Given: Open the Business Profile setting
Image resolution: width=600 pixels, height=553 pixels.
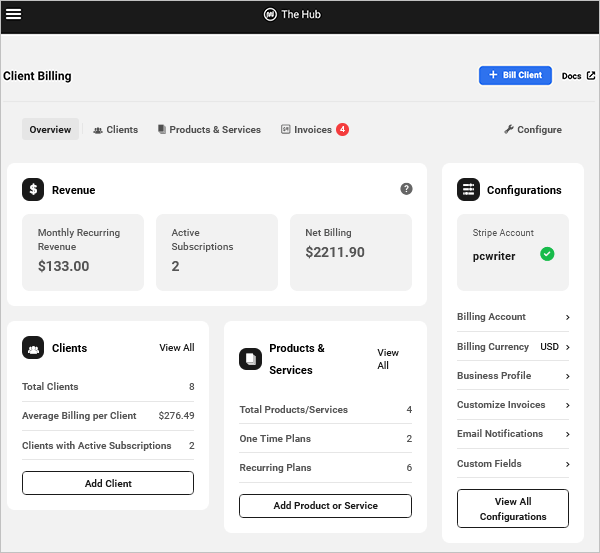Looking at the screenshot, I should click(513, 376).
